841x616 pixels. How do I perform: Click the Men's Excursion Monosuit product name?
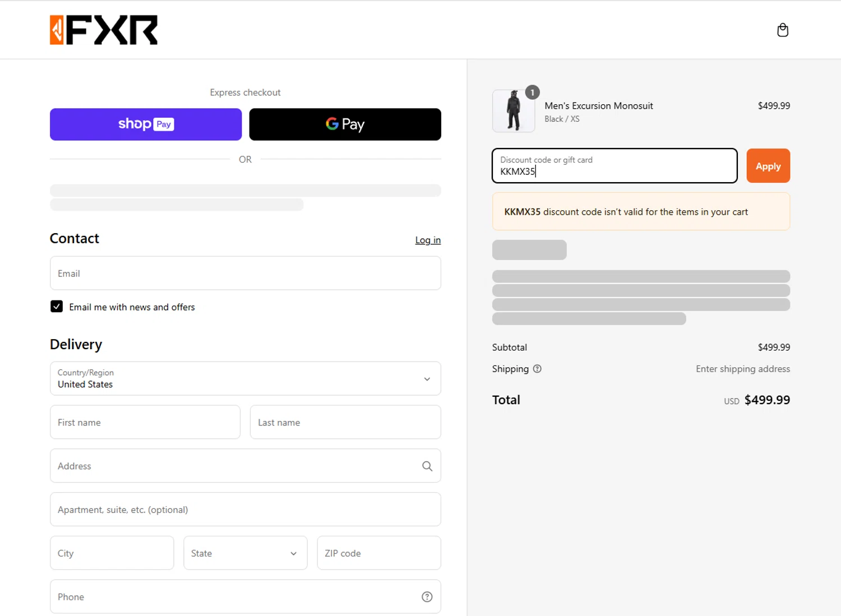point(599,106)
